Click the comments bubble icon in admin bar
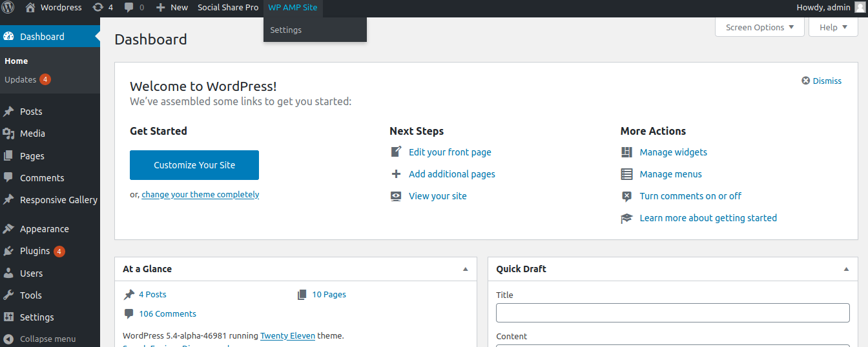Image resolution: width=868 pixels, height=347 pixels. 129,8
